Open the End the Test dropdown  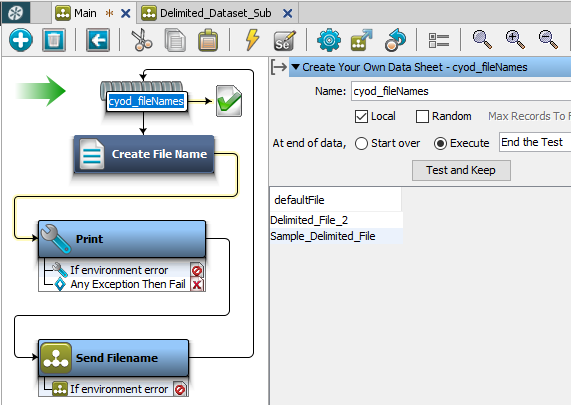[535, 142]
